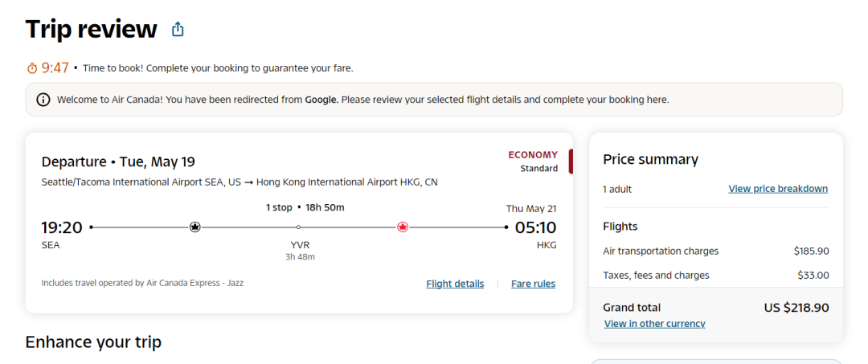Click the info icon in welcome banner
Screen dimensions: 868x364
coord(43,100)
